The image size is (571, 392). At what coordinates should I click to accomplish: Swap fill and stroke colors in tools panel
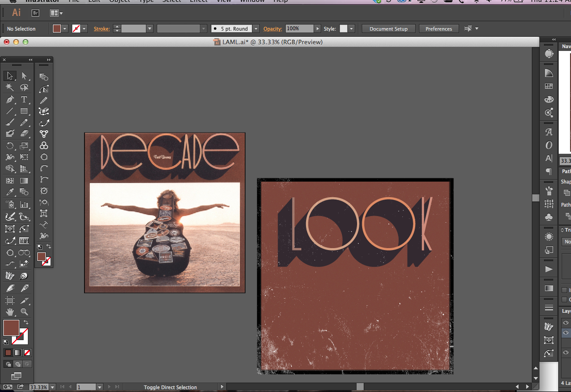pos(26,322)
